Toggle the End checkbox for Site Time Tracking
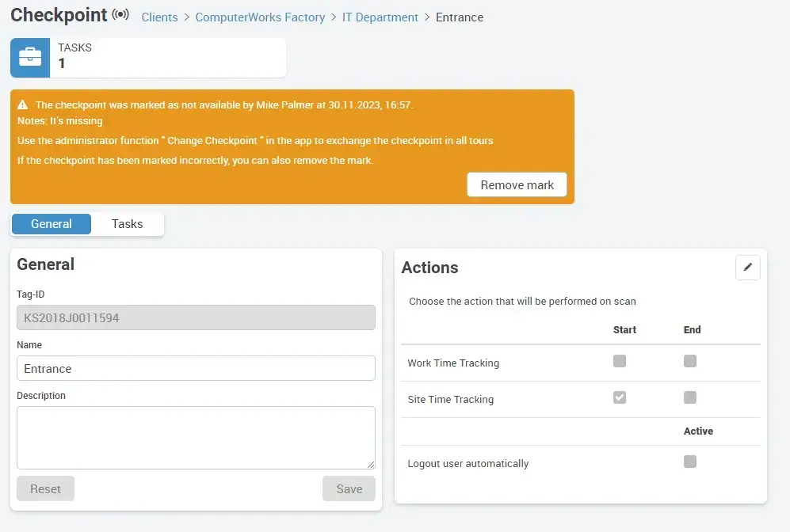790x532 pixels. tap(689, 397)
